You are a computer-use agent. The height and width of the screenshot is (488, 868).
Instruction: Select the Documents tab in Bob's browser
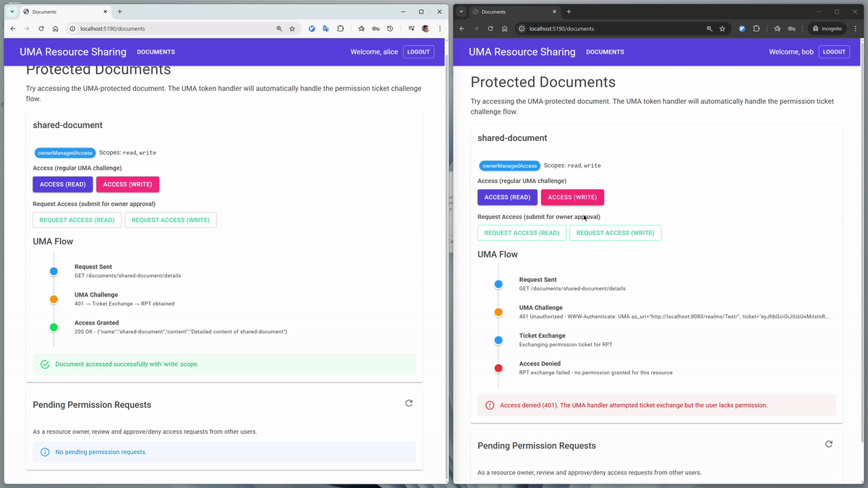tap(506, 12)
